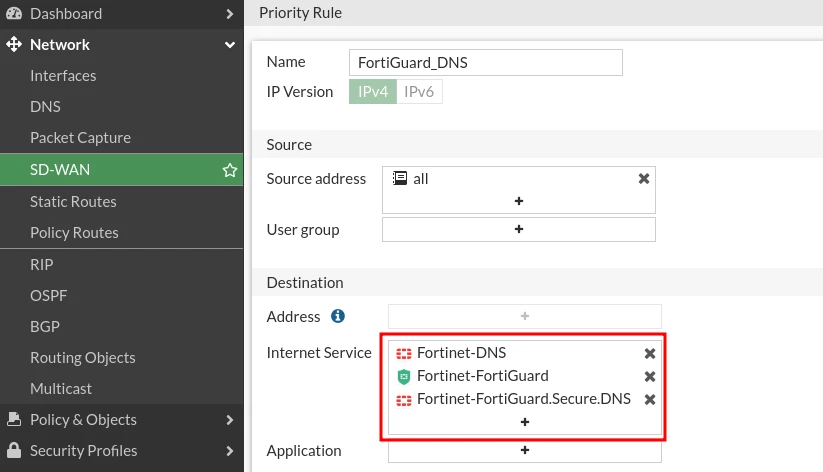Click the address list icon beside all
This screenshot has height=472, width=823.
400,179
